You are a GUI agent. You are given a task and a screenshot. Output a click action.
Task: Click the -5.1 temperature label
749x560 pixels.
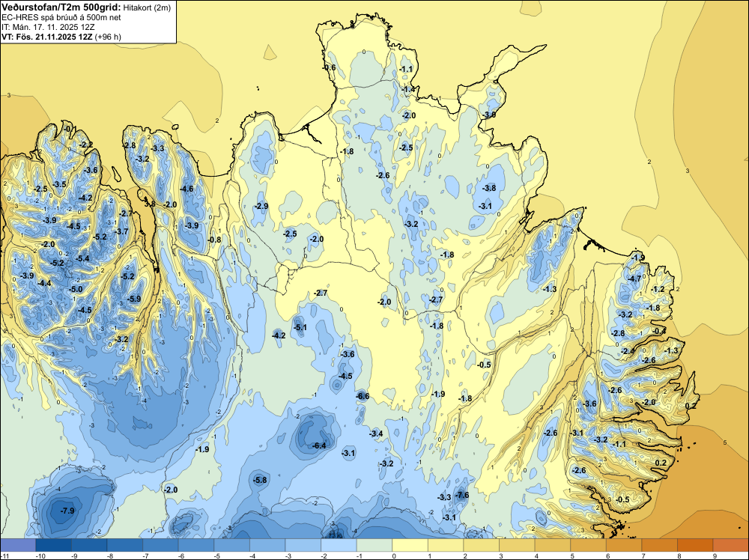click(x=300, y=327)
